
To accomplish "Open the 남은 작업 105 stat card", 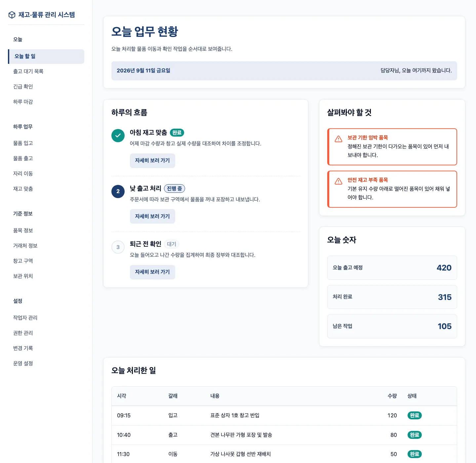I will (x=392, y=326).
